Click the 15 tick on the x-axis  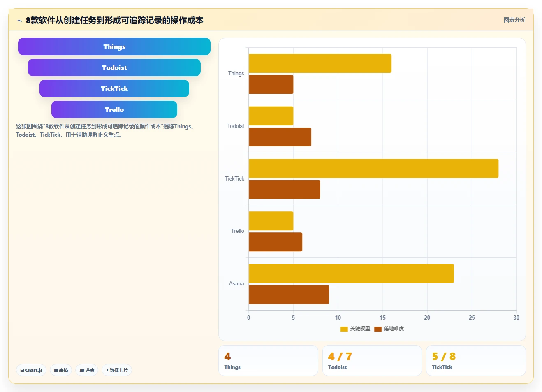click(x=382, y=318)
